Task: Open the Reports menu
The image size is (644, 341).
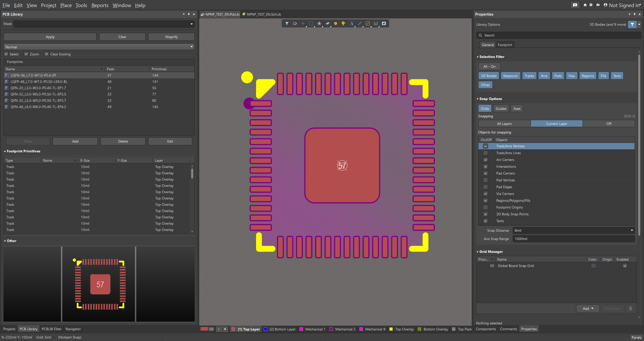Action: [100, 5]
